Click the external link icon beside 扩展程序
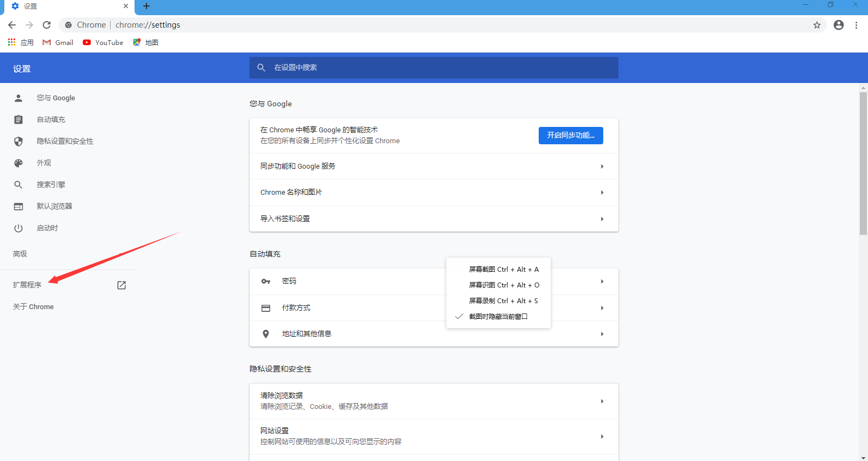 (x=122, y=285)
